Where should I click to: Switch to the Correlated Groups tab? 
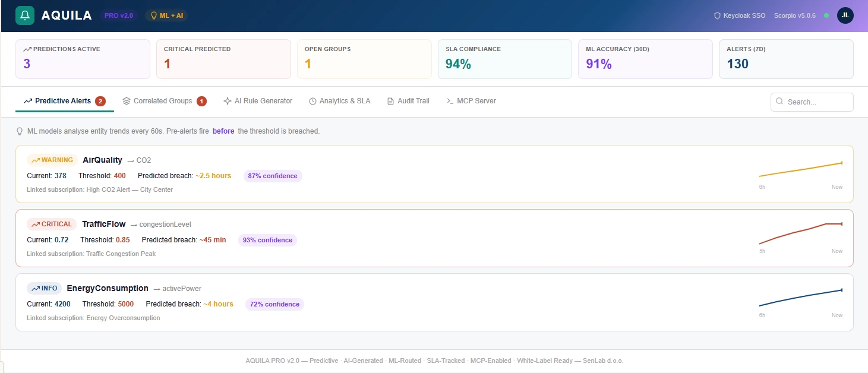163,101
